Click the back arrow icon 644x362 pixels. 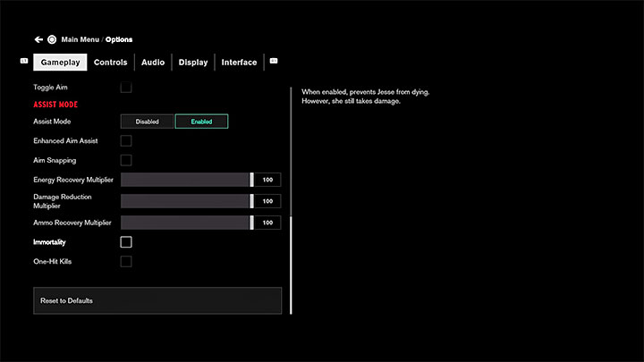[x=38, y=39]
